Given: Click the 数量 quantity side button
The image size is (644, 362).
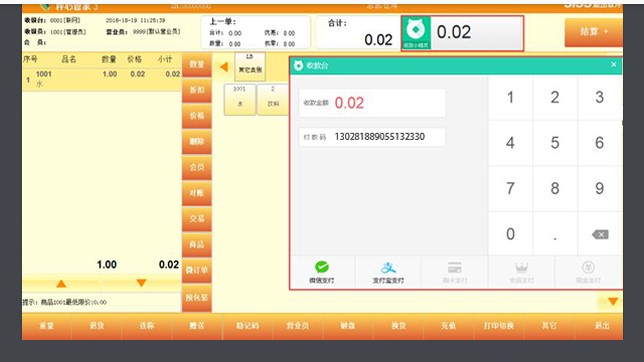Looking at the screenshot, I should click(x=197, y=65).
